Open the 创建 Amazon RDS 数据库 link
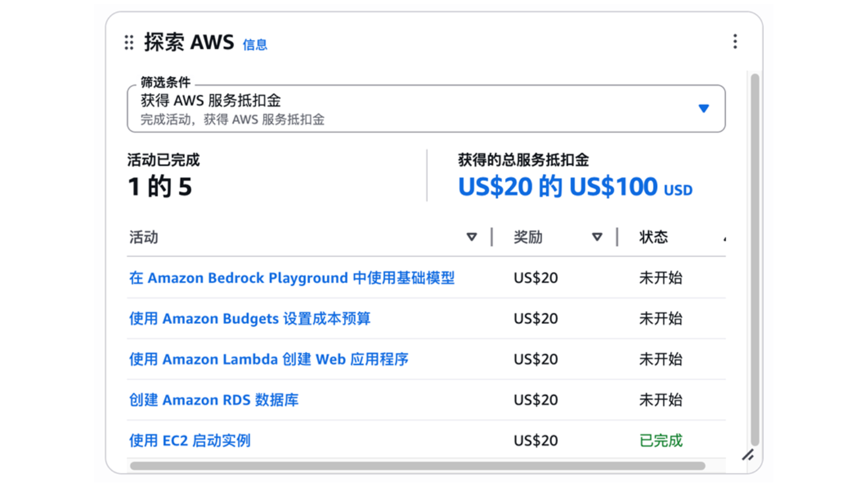Viewport: 868px width, 487px height. 214,400
